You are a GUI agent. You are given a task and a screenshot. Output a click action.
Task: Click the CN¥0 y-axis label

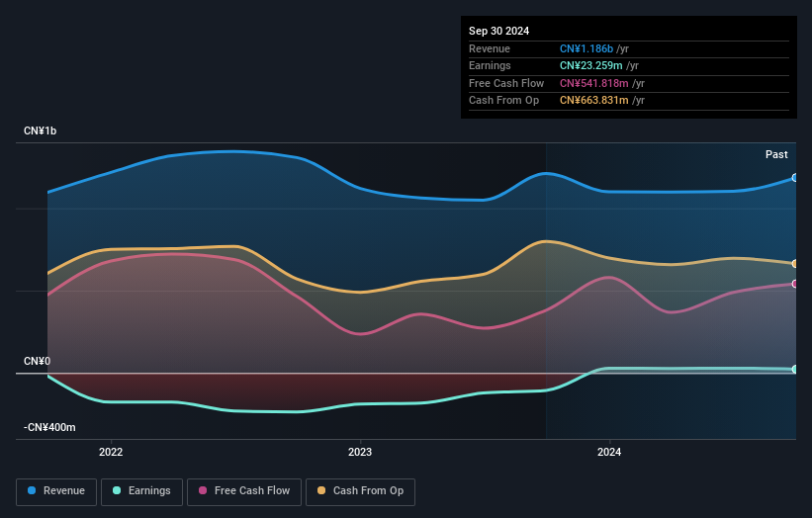(x=37, y=361)
